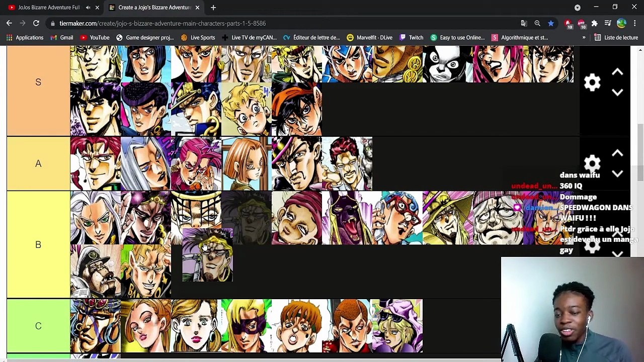
Task: Move the S tier row down
Action: pos(617,93)
